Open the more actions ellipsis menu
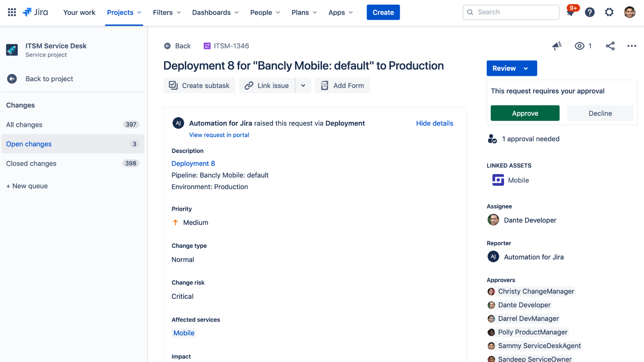This screenshot has height=362, width=644. (632, 46)
